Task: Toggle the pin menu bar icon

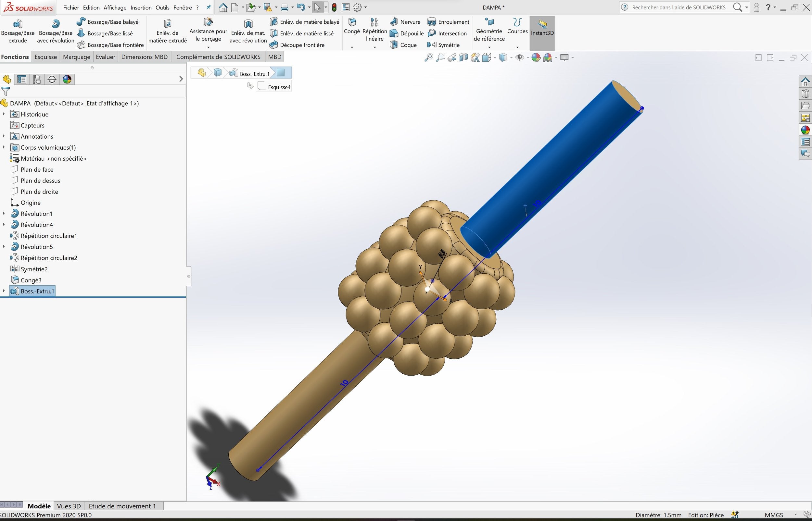Action: 209,7
